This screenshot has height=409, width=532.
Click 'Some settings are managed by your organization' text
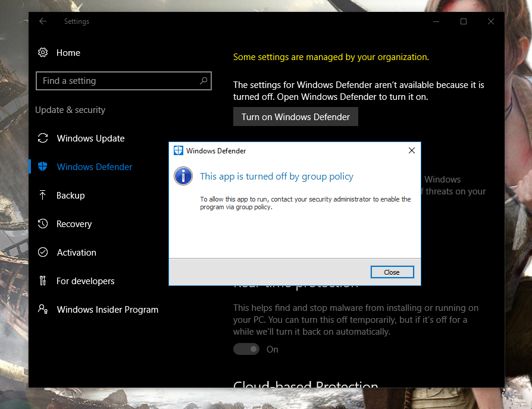point(331,57)
